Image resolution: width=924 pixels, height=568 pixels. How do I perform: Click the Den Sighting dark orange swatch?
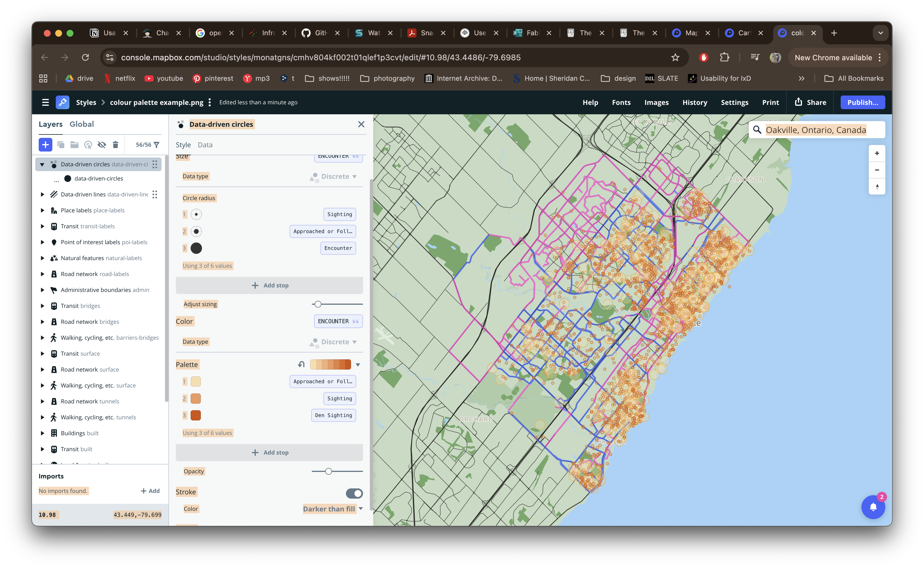pos(195,415)
